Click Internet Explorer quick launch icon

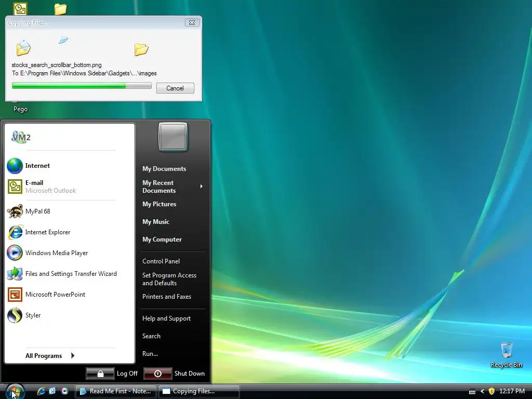tap(41, 391)
